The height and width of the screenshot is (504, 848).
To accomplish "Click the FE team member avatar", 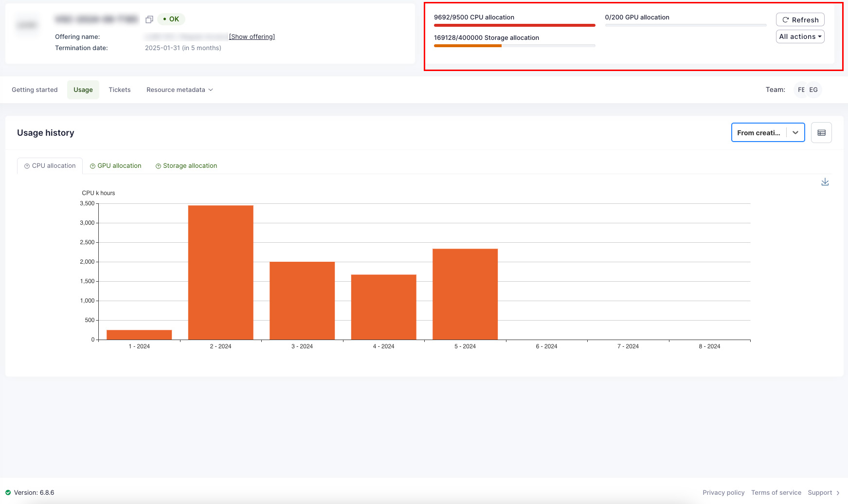I will [x=801, y=90].
